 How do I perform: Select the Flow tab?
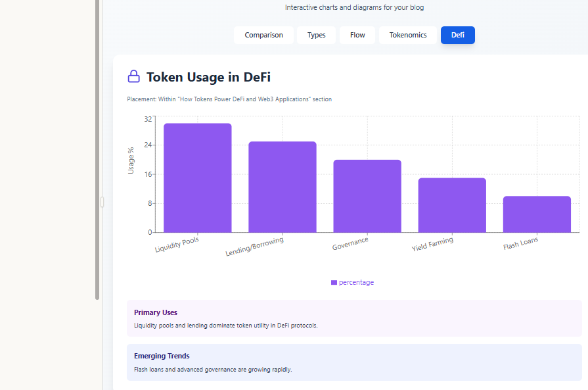coord(357,36)
